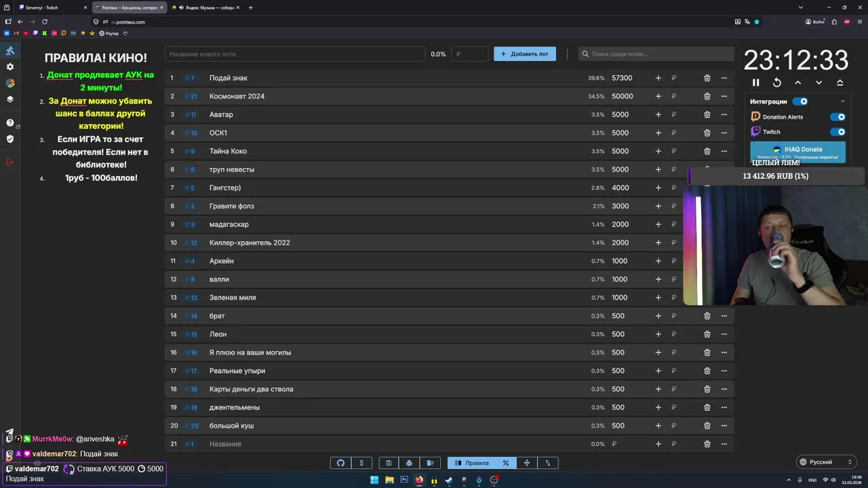Screen dimensions: 868x488
Task: Switch to the Servernyi - Twitch tab
Action: 53,7
